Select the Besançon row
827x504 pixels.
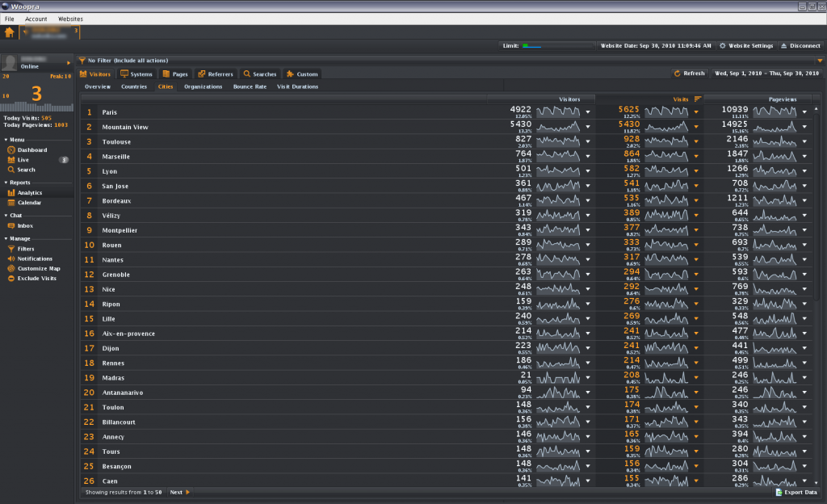coord(447,467)
